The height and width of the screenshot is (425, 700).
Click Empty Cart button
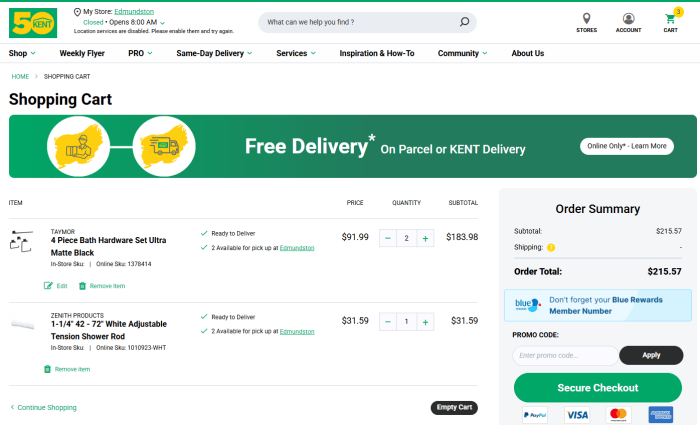coord(454,407)
